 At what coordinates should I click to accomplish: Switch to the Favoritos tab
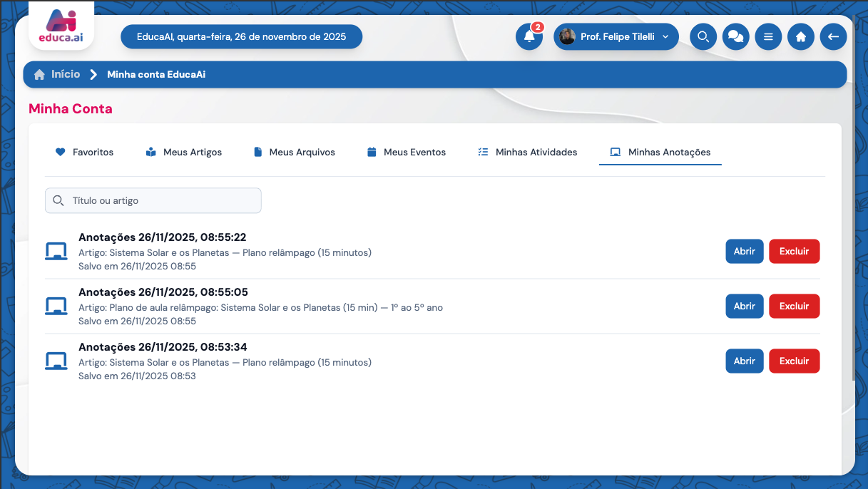(x=84, y=152)
